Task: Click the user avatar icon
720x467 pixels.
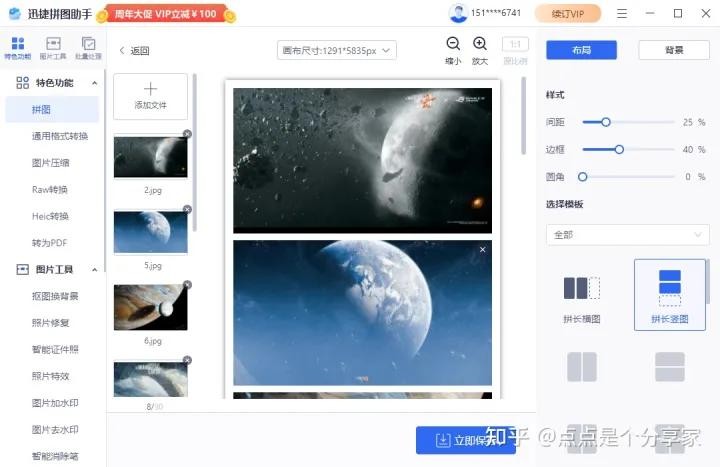Action: pos(459,14)
